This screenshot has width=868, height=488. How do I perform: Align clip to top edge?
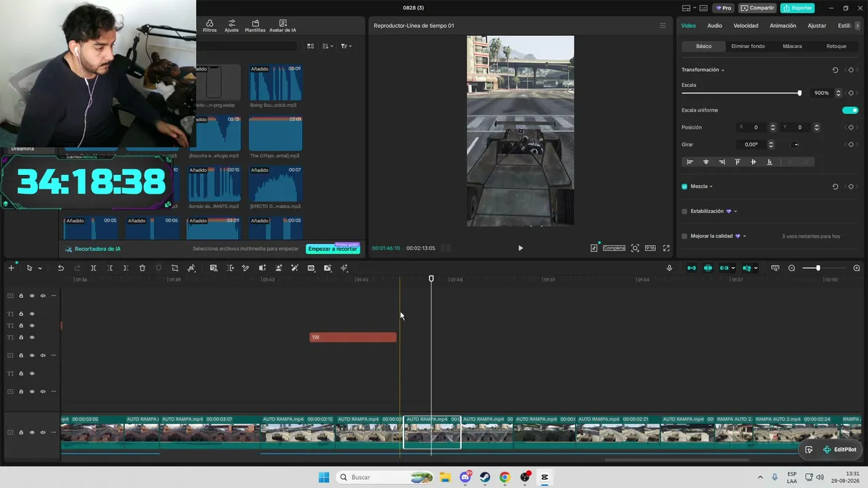click(737, 162)
